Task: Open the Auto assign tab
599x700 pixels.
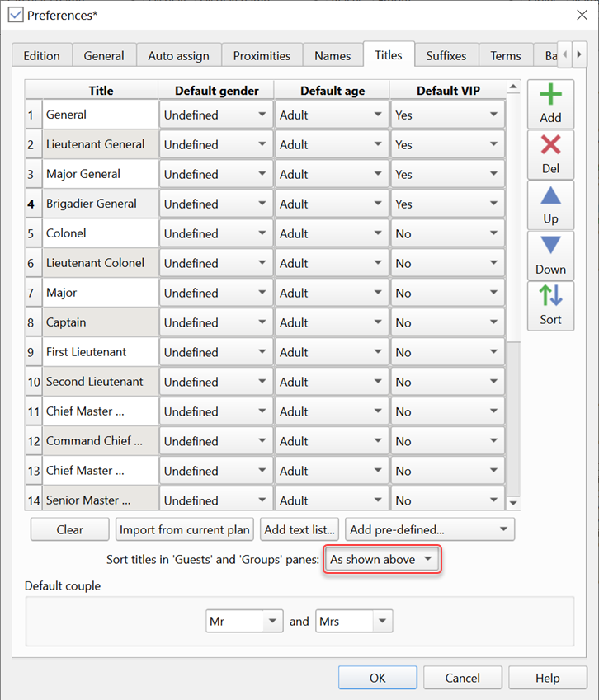Action: 178,56
